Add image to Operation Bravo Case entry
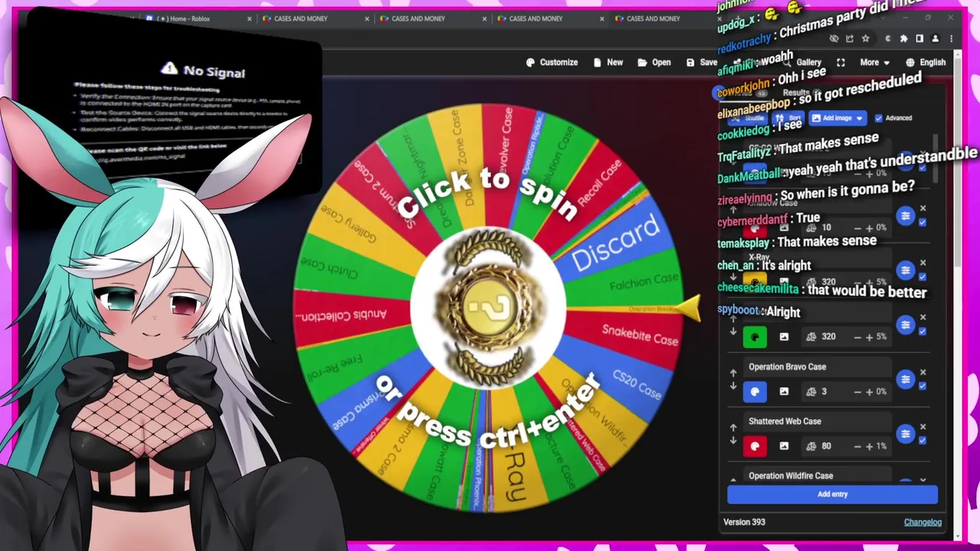 coord(784,391)
